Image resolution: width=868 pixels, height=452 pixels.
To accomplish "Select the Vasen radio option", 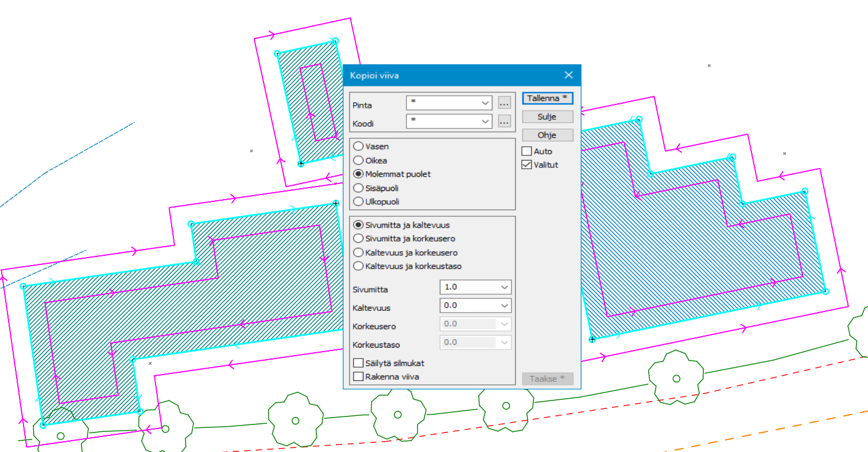I will pyautogui.click(x=358, y=146).
